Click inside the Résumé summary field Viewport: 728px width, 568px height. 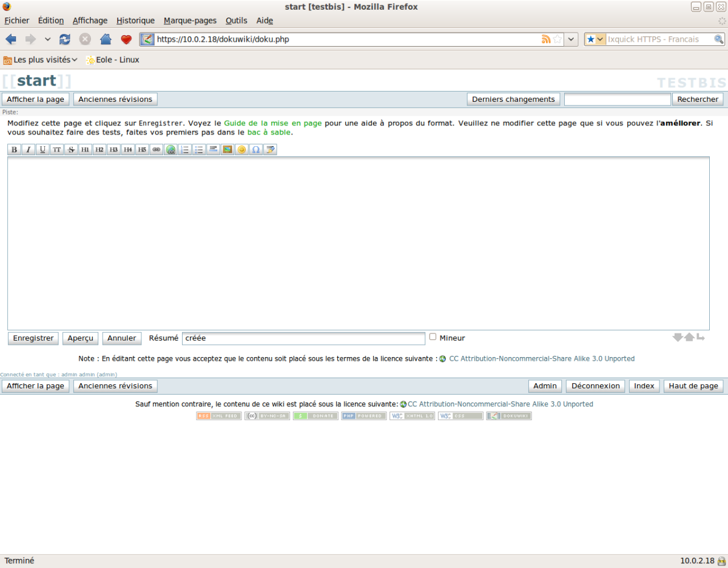(303, 338)
